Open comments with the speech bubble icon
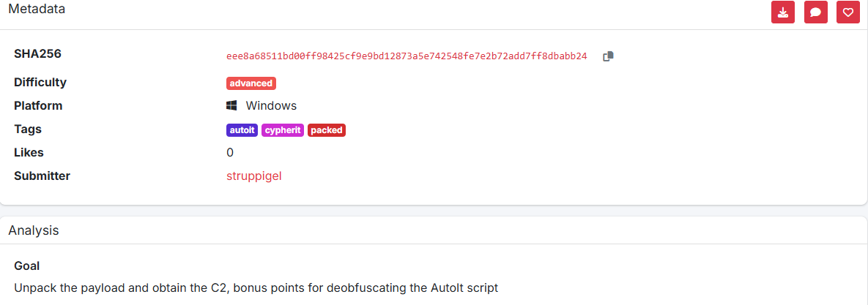Screen dimensions: 868x305 815,12
